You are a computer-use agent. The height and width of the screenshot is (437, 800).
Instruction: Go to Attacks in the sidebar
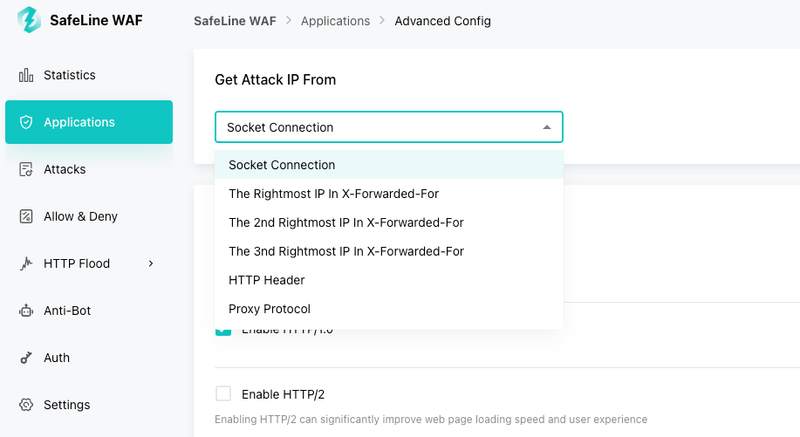(89, 169)
